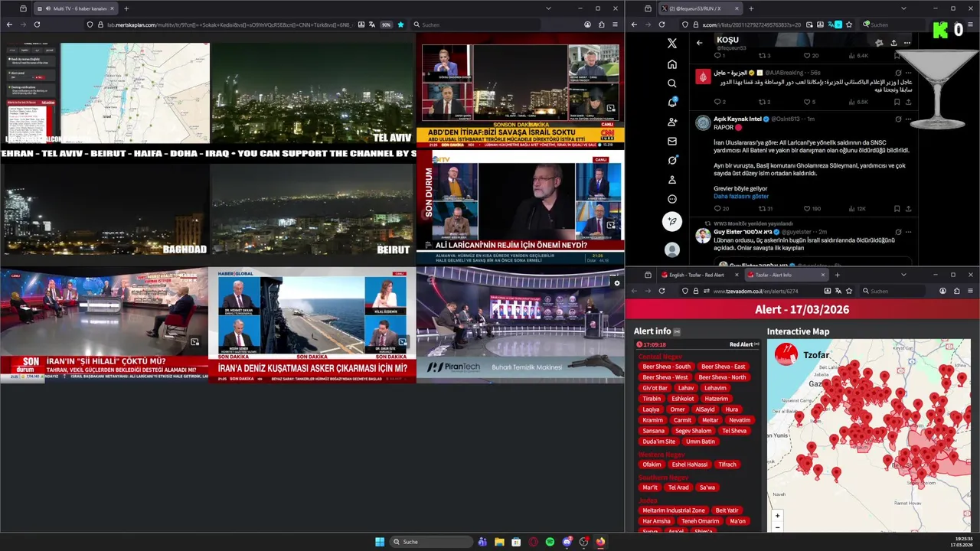980x551 pixels.
Task: Reload the Multi TV browser page
Action: (37, 24)
